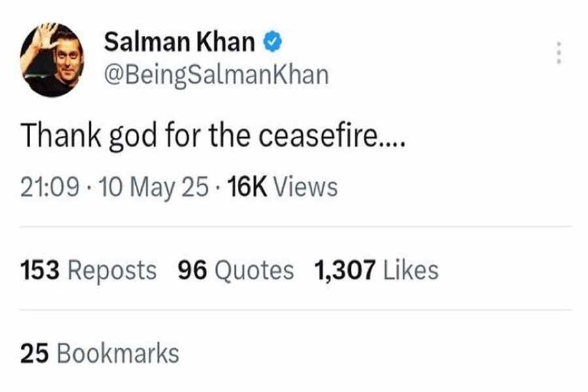588x392 pixels.
Task: Click the 21:09 timestamp
Action: (x=49, y=188)
